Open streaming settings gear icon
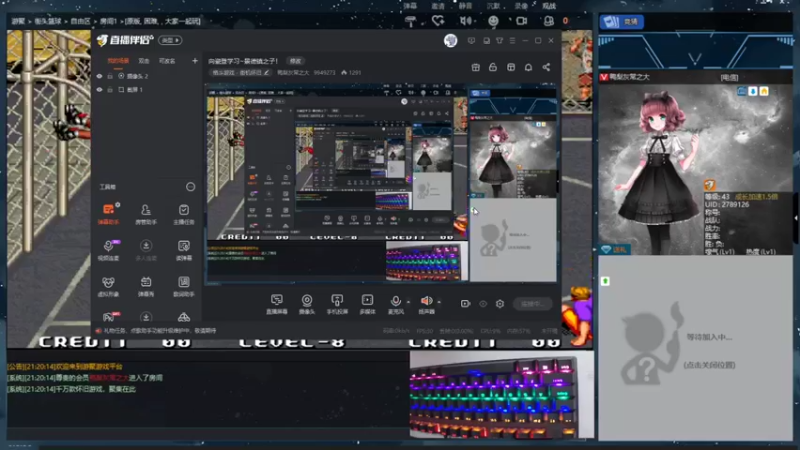This screenshot has height=450, width=800. [x=500, y=304]
